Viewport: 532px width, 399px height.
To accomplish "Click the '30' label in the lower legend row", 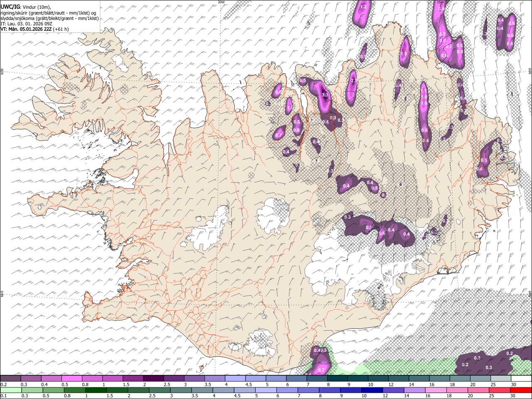I will point(512,396).
